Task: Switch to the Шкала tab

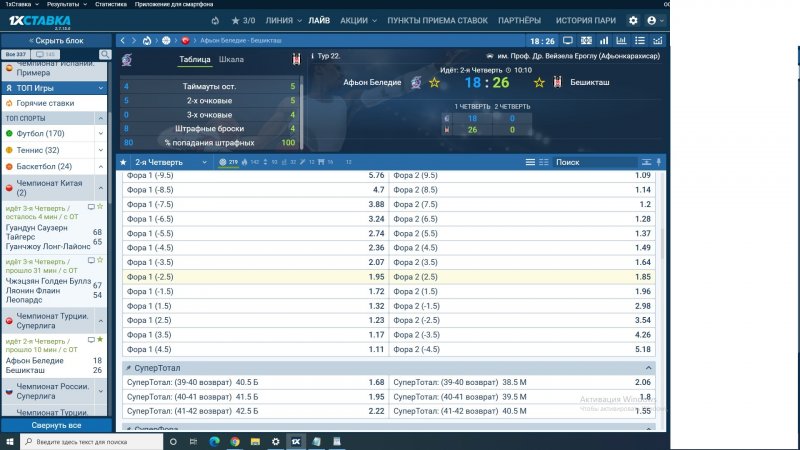Action: 231,60
